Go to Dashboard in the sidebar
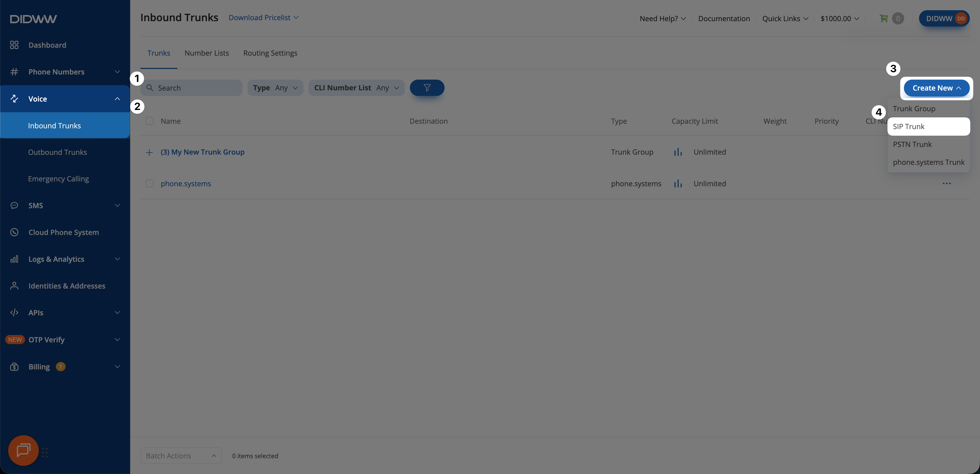Viewport: 980px width, 474px height. click(65, 45)
